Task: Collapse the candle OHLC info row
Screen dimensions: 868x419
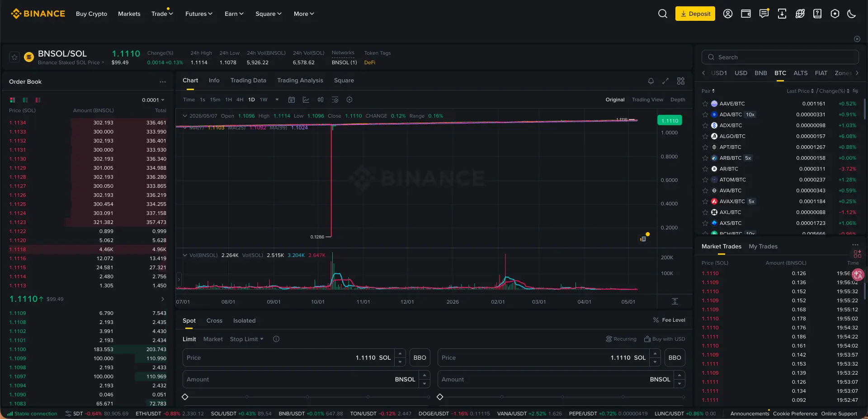Action: tap(184, 116)
